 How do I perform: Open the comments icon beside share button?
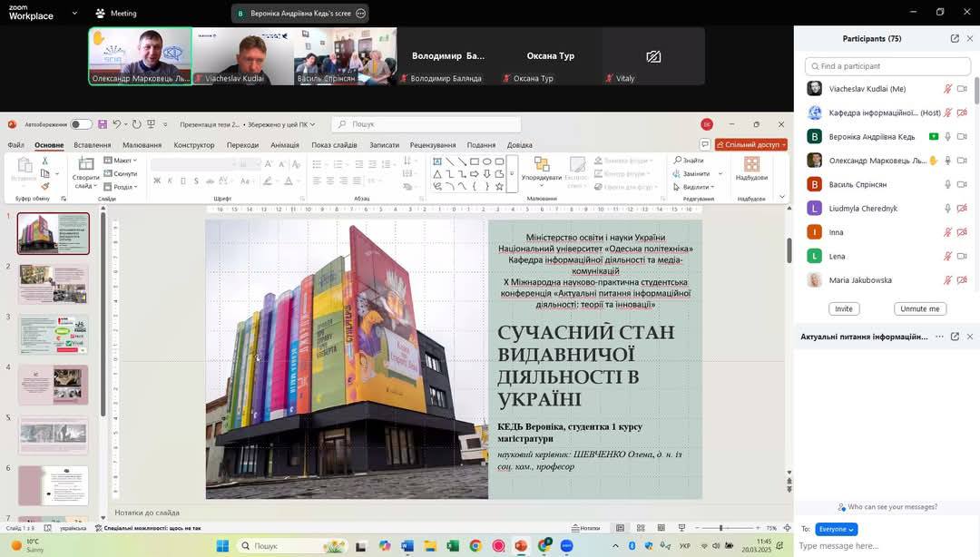705,144
